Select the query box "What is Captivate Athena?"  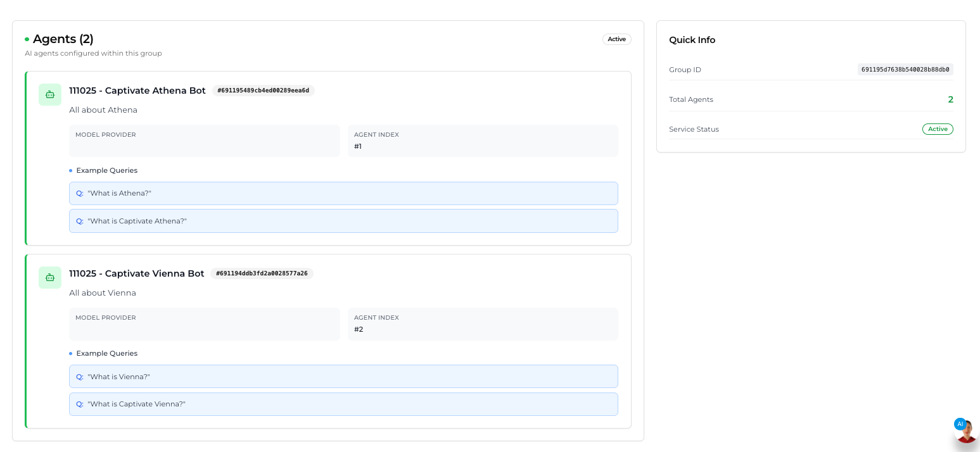tap(343, 221)
